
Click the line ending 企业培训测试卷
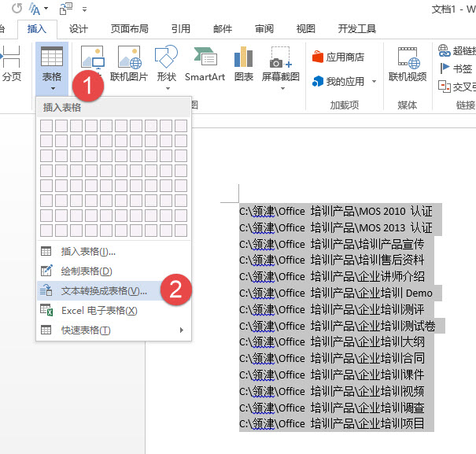[x=338, y=326]
